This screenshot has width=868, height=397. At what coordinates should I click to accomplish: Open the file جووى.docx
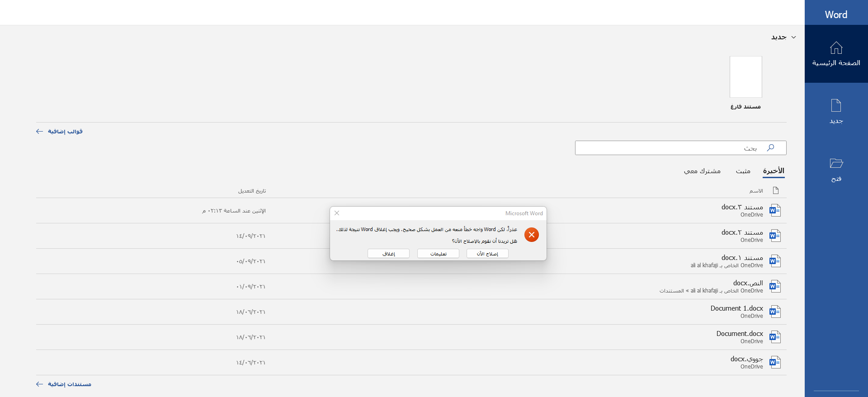[746, 359]
